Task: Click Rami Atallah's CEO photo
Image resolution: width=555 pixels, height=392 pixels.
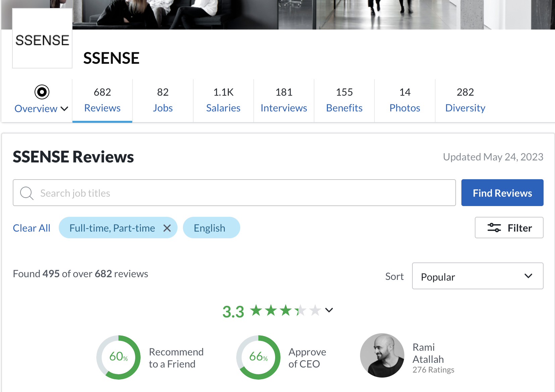Action: 382,355
